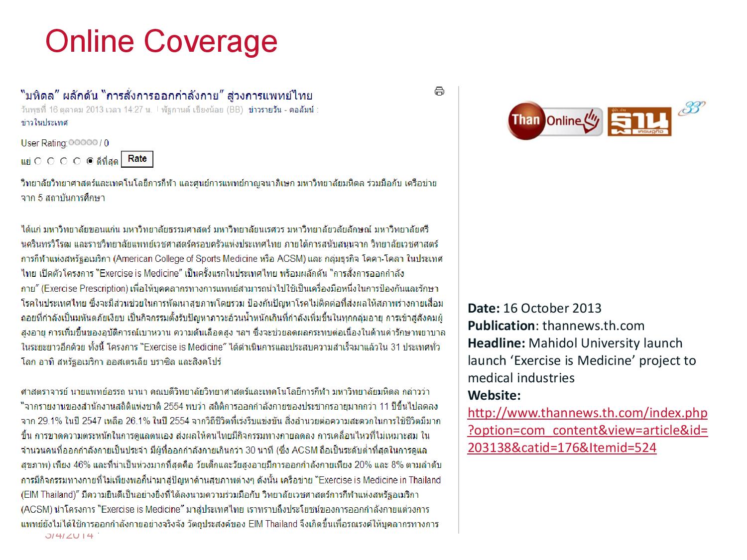Open the ข่าวในประเทศ category link
747x560 pixels.
click(44, 122)
